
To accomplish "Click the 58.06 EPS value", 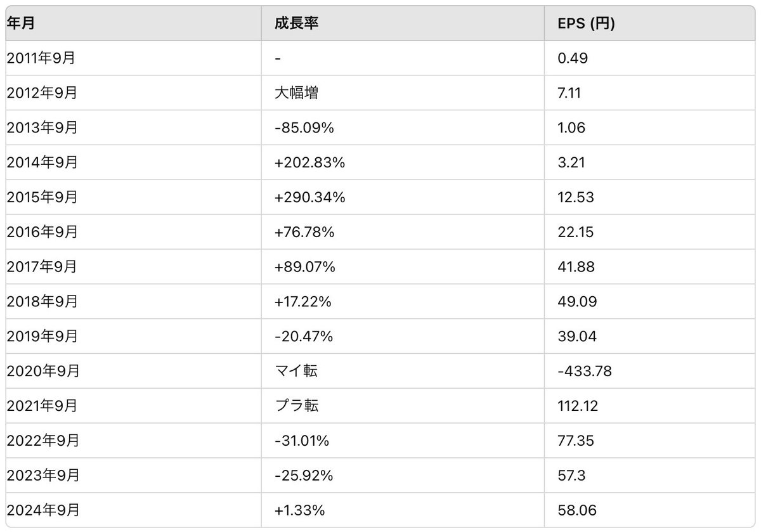I will coord(576,510).
